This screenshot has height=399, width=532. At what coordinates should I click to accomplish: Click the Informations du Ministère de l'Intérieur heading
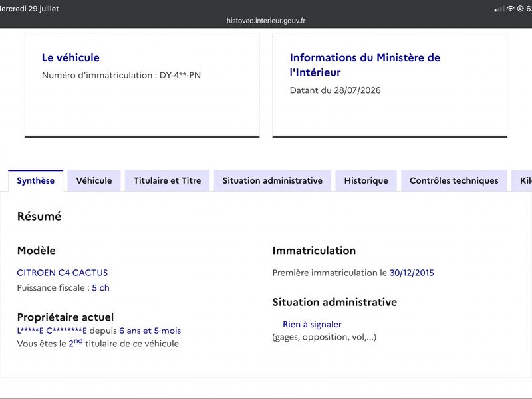365,65
